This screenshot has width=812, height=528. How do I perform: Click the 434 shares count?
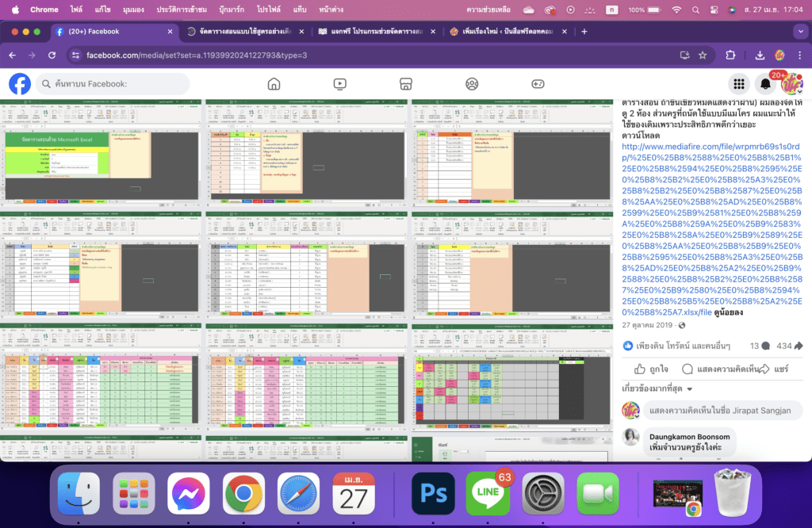click(x=789, y=346)
